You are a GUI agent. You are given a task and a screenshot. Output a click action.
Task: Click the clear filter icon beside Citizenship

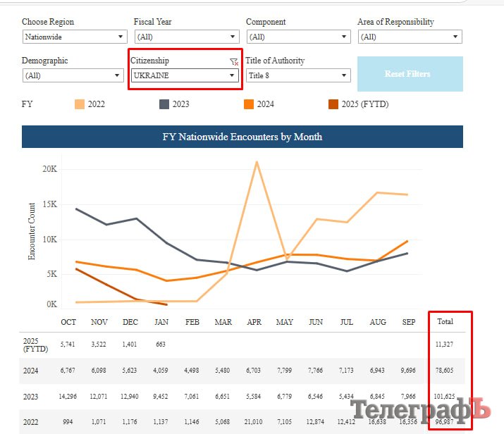tap(234, 62)
